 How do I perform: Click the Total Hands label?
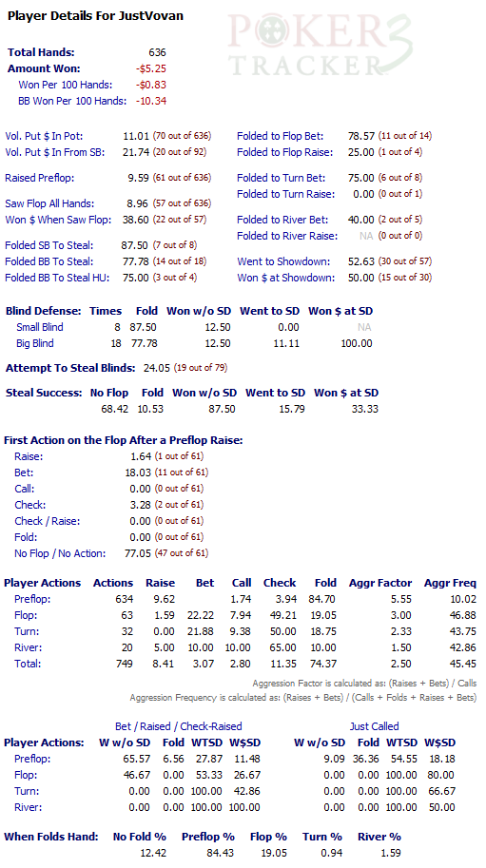coord(41,52)
